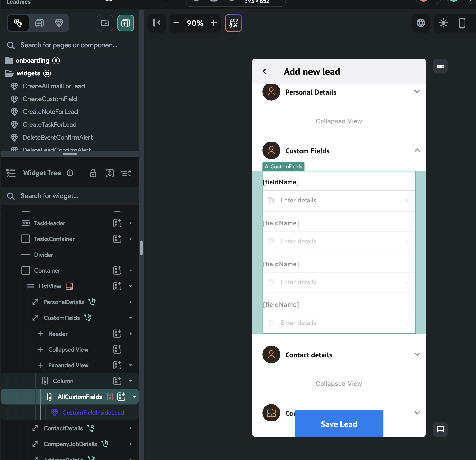Screen dimensions: 476x460
Task: Open the CreateCustomField component
Action: [50, 99]
